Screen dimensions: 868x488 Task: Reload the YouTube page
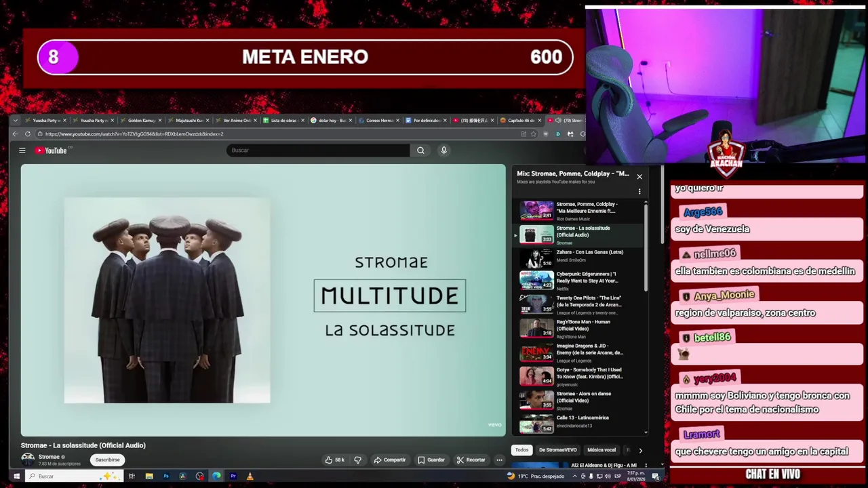(28, 134)
